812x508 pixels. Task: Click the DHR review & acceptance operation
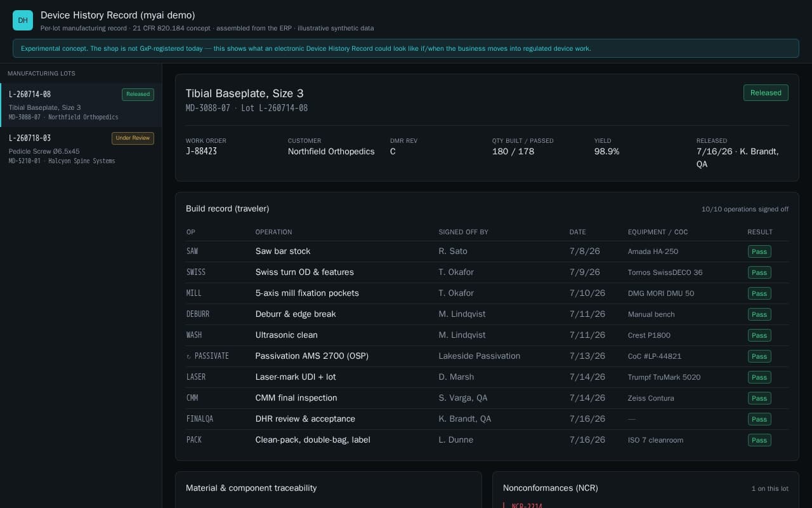point(305,418)
